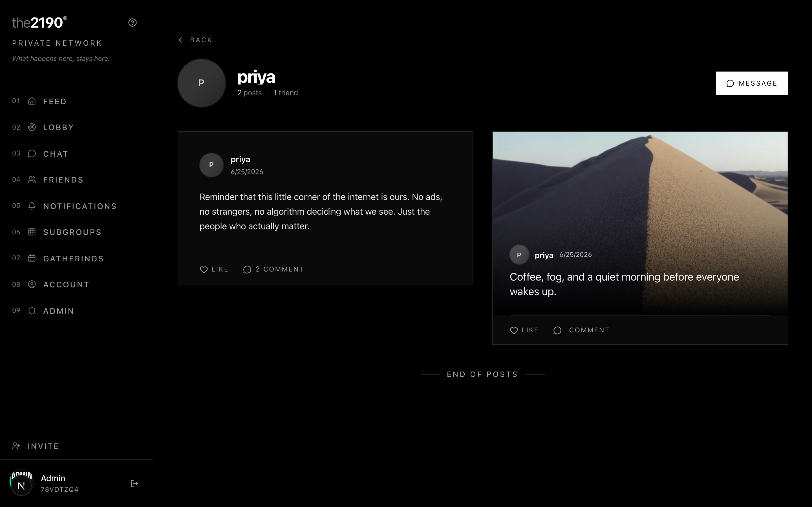Open the 2 comments on the Reminder post

click(x=273, y=269)
